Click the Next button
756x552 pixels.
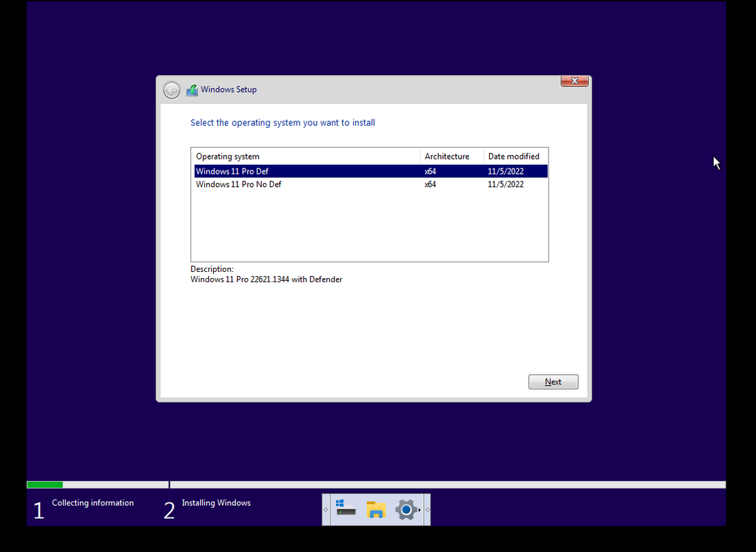[x=553, y=382]
